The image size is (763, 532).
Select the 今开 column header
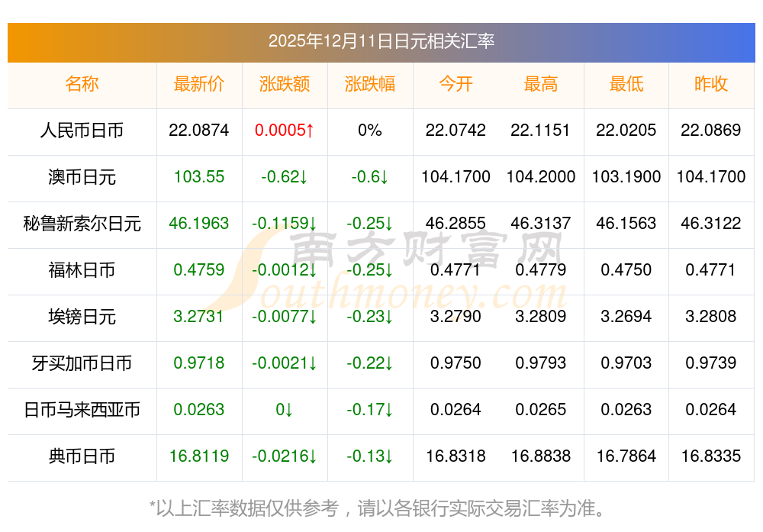click(x=456, y=84)
